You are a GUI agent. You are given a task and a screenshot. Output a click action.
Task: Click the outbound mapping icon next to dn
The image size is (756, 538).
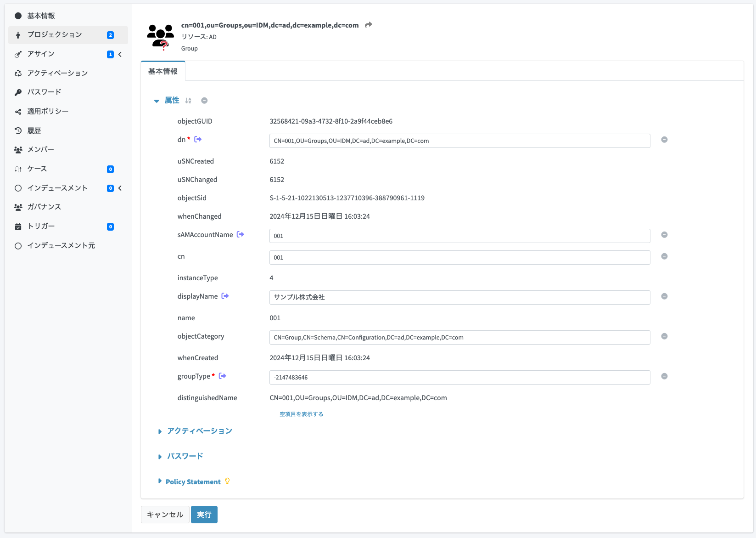(198, 139)
